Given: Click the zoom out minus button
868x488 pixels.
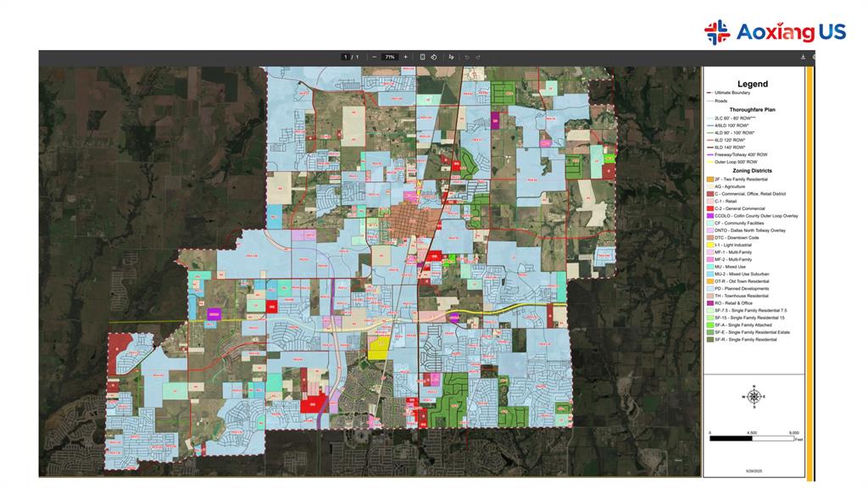Looking at the screenshot, I should point(375,57).
